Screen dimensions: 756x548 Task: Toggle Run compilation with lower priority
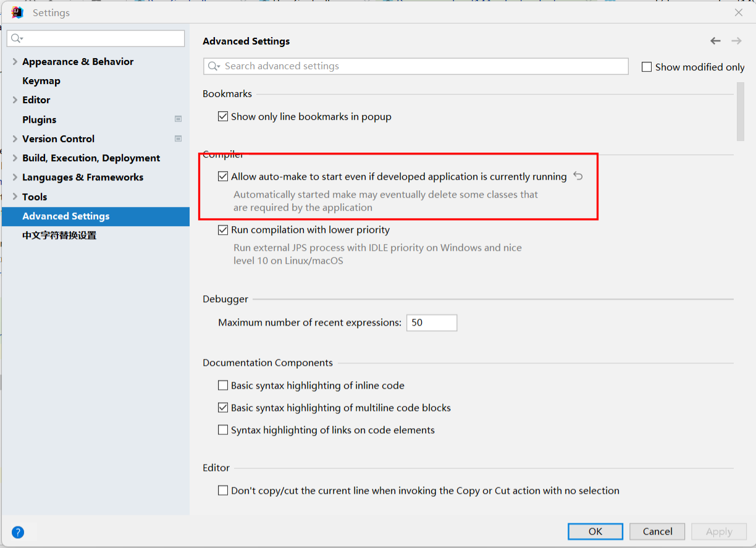(223, 230)
